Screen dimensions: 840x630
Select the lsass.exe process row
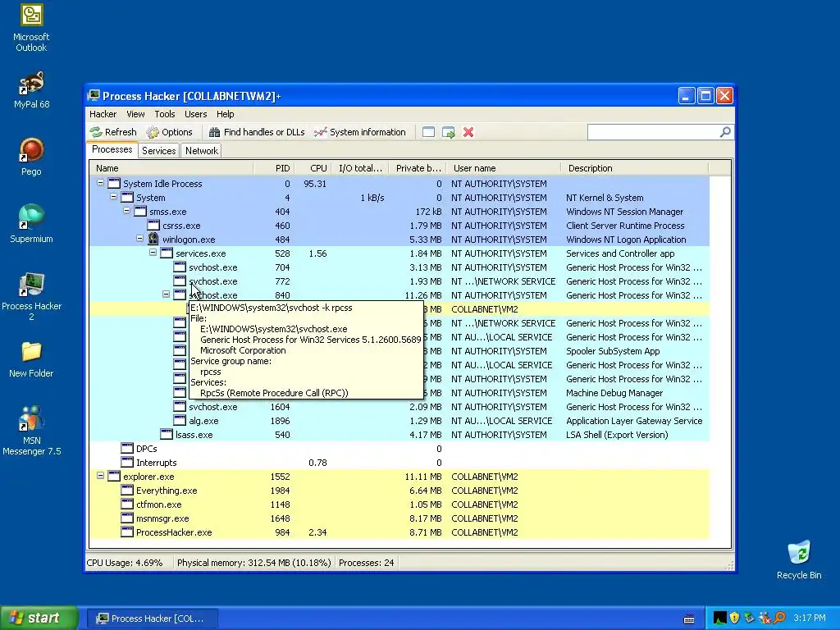(399, 435)
